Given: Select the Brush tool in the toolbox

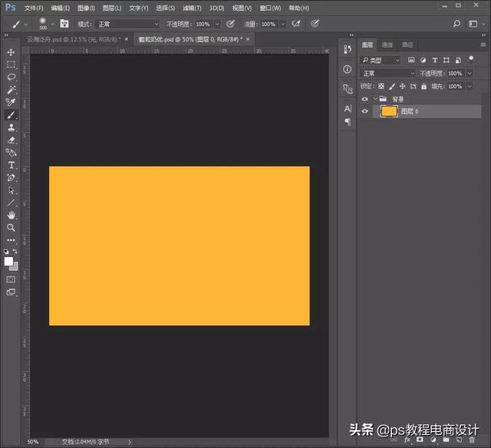Looking at the screenshot, I should tap(11, 115).
